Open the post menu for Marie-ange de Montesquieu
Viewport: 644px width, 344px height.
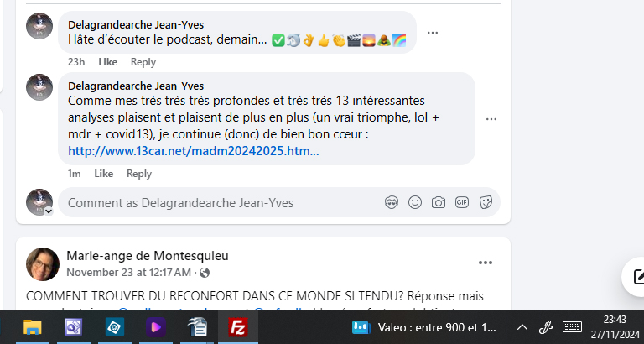pyautogui.click(x=485, y=263)
